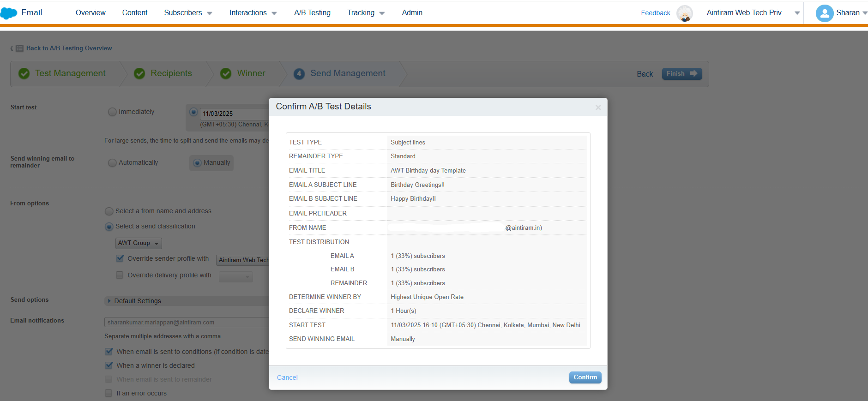Open the AWT Group dropdown
The image size is (868, 401).
[138, 243]
